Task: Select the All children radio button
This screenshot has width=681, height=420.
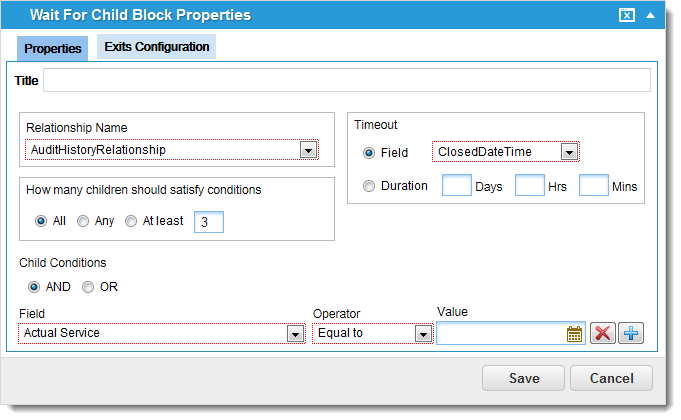Action: pyautogui.click(x=41, y=221)
